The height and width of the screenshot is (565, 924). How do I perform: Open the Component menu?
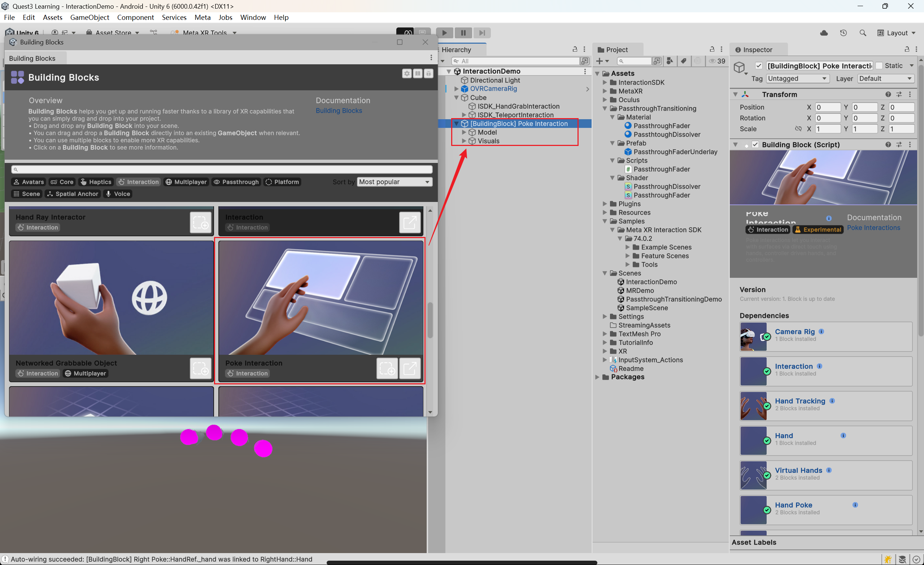(x=135, y=17)
